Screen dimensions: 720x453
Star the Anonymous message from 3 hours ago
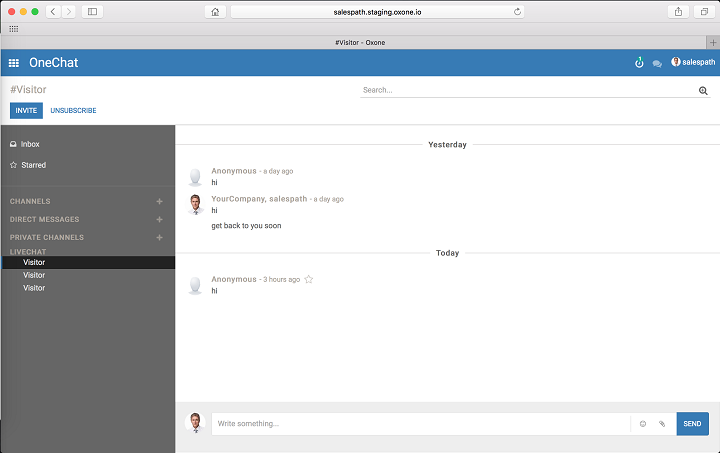coord(309,279)
